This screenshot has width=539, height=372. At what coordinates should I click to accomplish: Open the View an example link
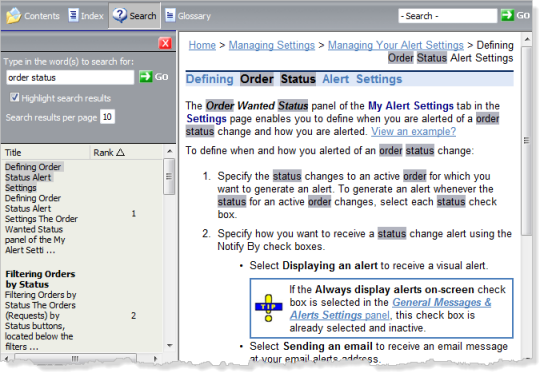click(x=413, y=131)
